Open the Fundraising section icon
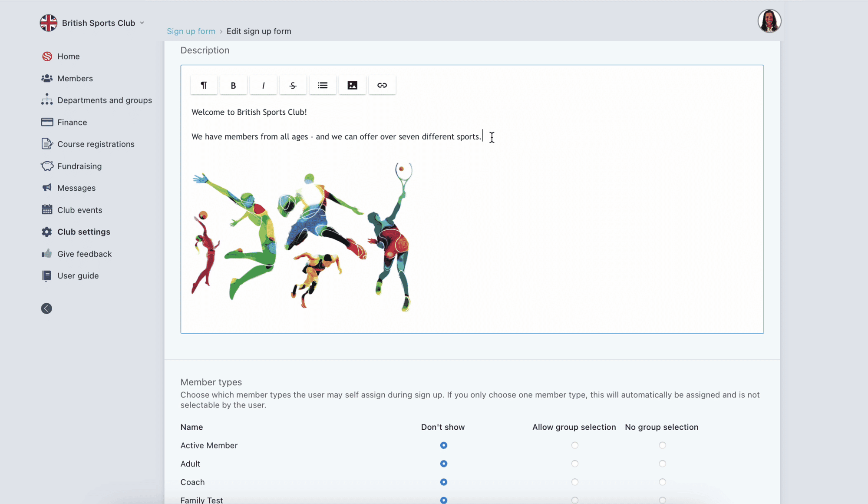868x504 pixels. click(47, 166)
